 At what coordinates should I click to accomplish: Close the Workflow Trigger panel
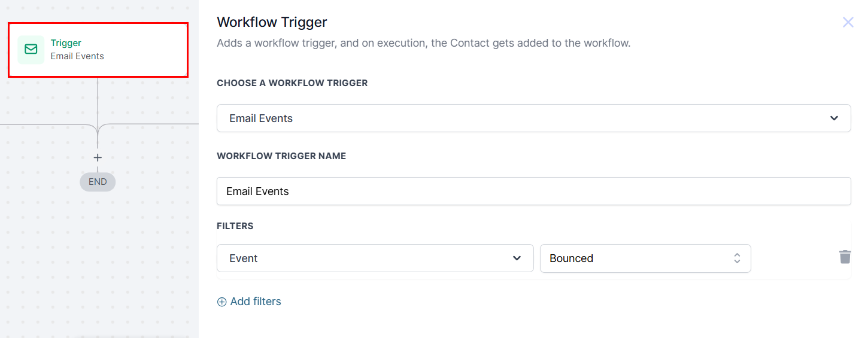pyautogui.click(x=848, y=23)
